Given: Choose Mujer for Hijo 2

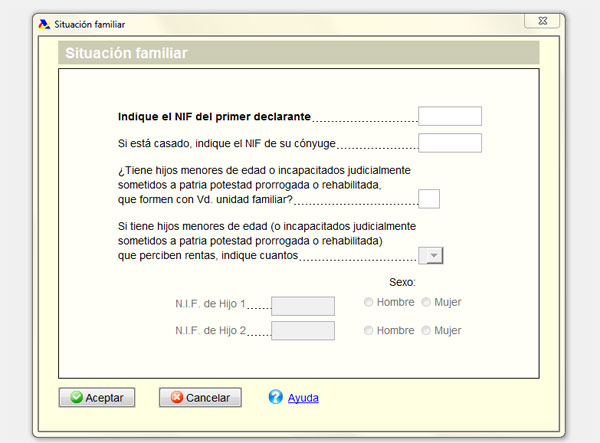Looking at the screenshot, I should click(x=427, y=331).
